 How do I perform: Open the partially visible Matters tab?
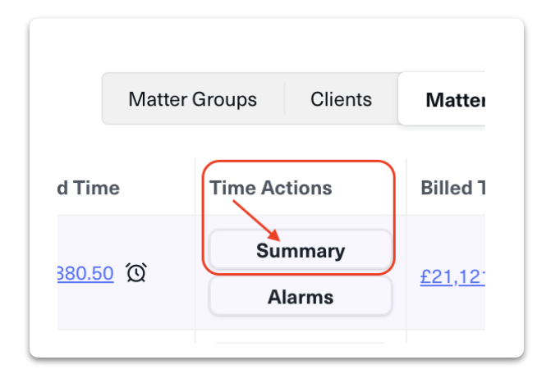(453, 101)
